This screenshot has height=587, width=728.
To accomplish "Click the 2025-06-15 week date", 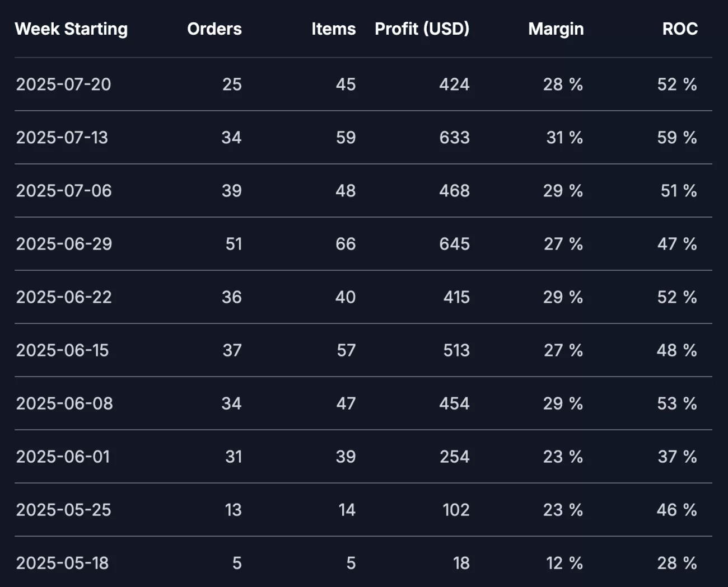I will coord(62,350).
